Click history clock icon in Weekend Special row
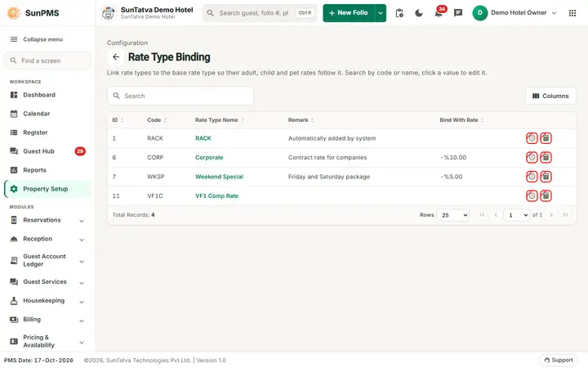The height and width of the screenshot is (368, 588). [532, 177]
